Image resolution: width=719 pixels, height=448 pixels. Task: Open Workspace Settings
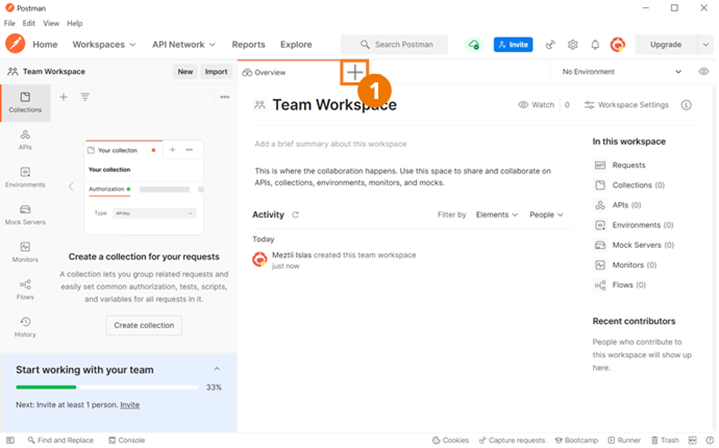[x=626, y=105]
